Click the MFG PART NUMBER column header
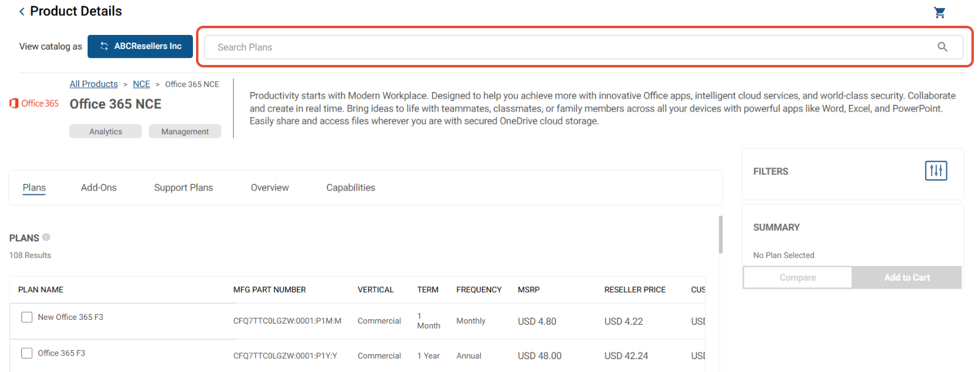Screen dimensions: 980x372 [x=269, y=290]
